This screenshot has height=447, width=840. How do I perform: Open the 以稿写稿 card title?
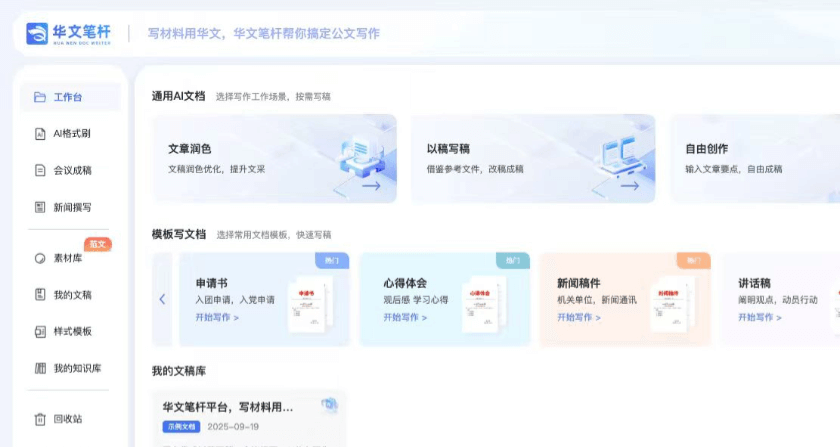pyautogui.click(x=448, y=149)
